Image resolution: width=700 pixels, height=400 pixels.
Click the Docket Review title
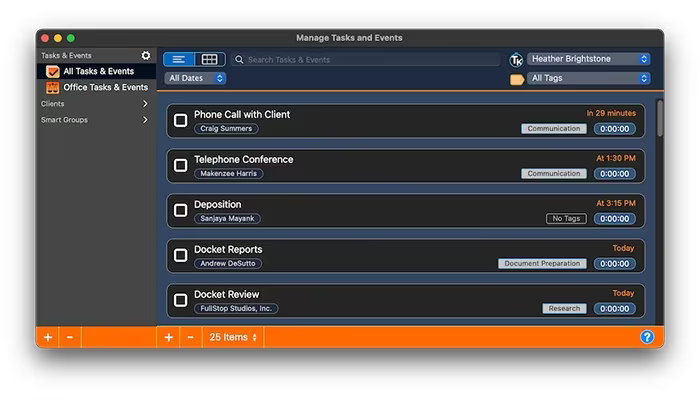pos(226,295)
